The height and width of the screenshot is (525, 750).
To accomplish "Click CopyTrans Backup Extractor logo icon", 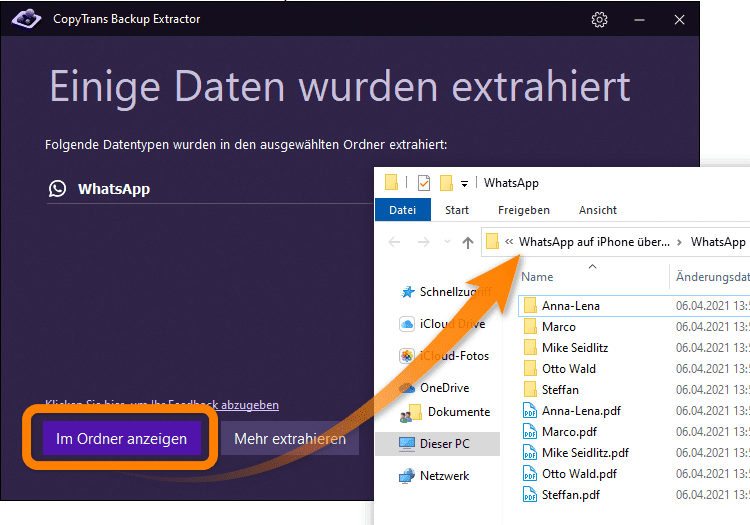I will pyautogui.click(x=26, y=19).
